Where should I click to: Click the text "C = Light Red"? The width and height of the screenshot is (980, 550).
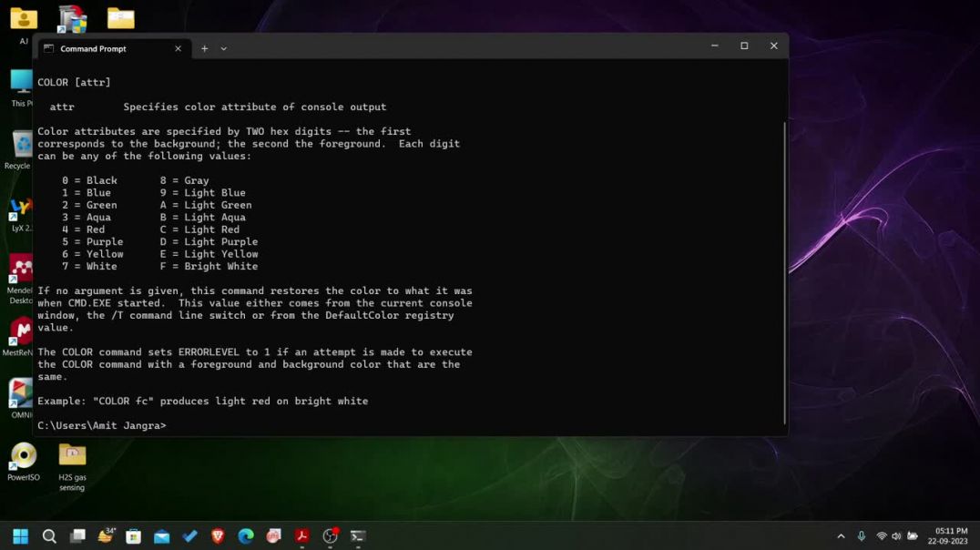(199, 229)
